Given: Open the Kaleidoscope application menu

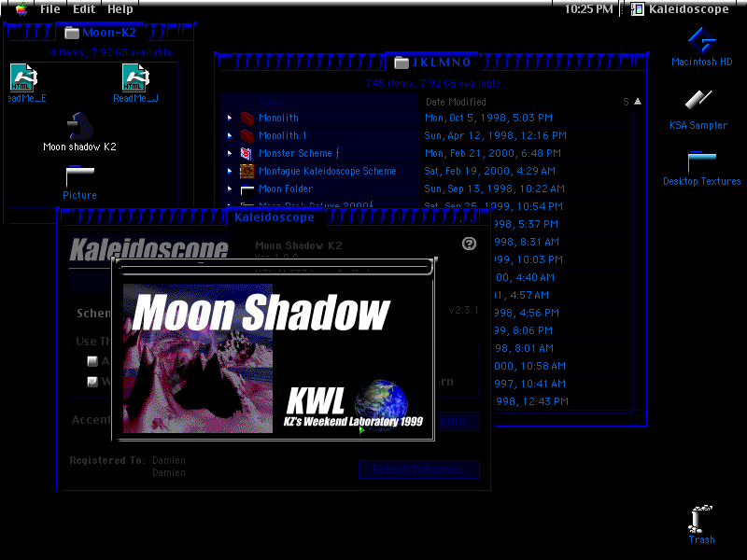Looking at the screenshot, I should tap(680, 9).
